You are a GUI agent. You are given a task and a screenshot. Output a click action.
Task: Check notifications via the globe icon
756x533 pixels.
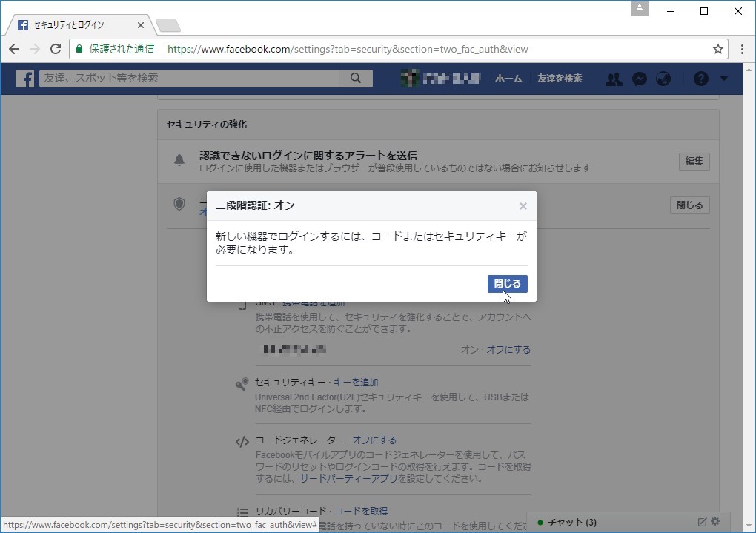coord(663,78)
